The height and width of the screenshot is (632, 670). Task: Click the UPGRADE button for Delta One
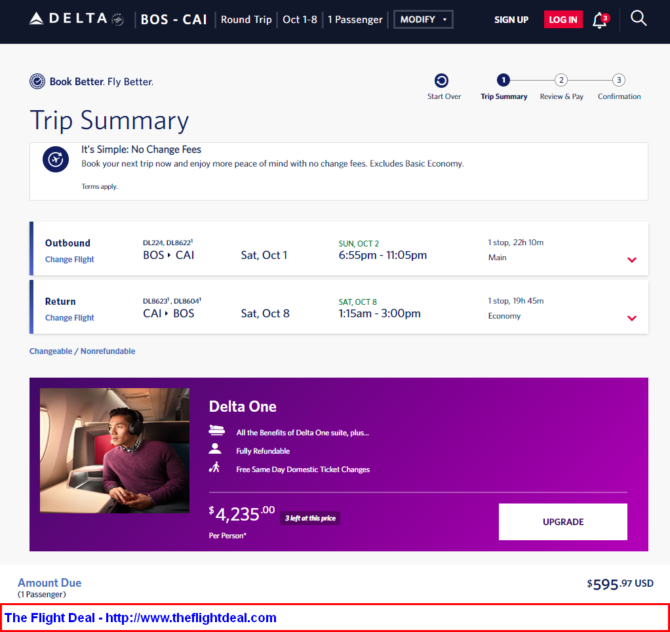(563, 522)
